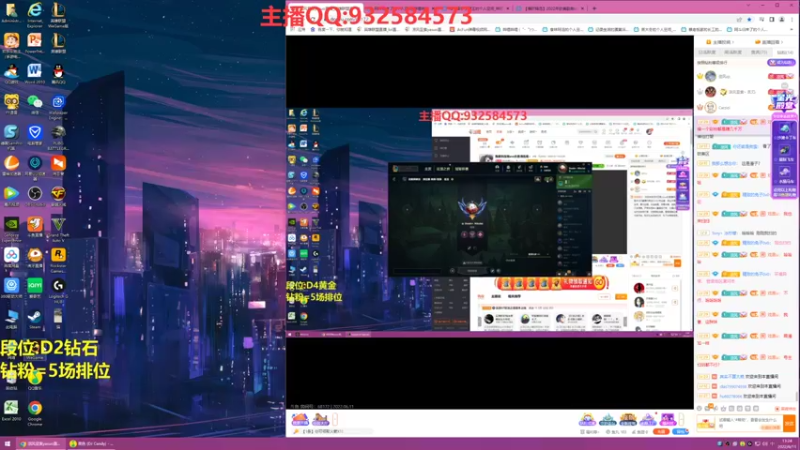Launch the CrossFire CF desktop icon
The height and width of the screenshot is (450, 800).
pyautogui.click(x=58, y=196)
